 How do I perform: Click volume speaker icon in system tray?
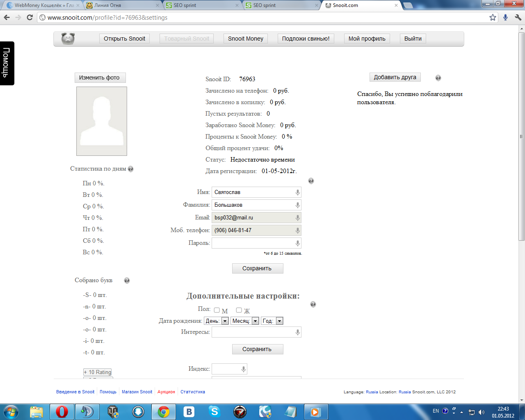pos(481,412)
